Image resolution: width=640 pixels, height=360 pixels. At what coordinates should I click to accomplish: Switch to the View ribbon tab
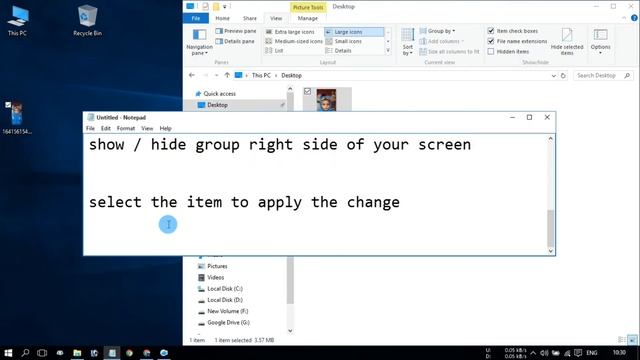276,18
